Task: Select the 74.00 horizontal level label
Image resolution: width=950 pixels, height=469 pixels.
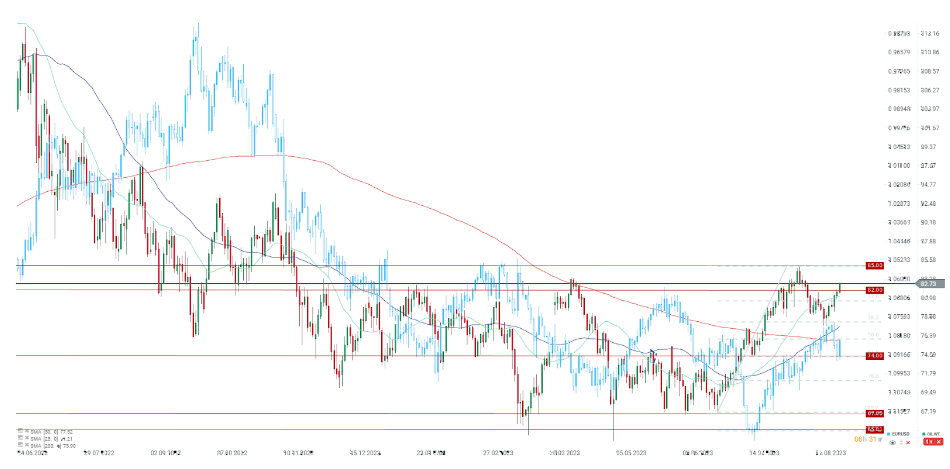Action: click(873, 356)
